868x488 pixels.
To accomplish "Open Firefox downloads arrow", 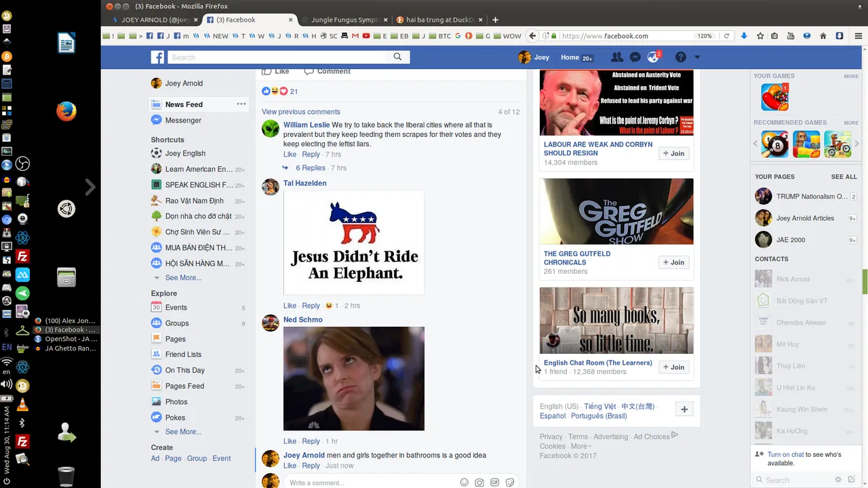I will 744,36.
